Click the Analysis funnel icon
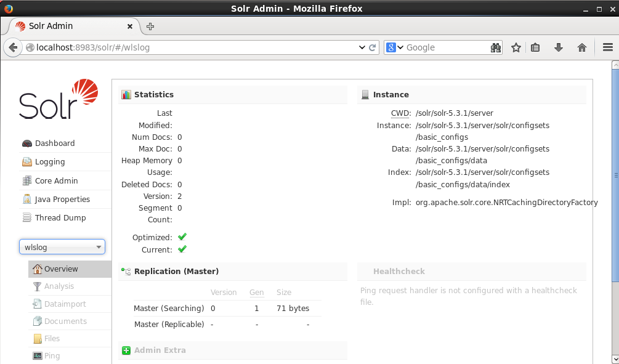This screenshot has width=619, height=364. (x=37, y=286)
